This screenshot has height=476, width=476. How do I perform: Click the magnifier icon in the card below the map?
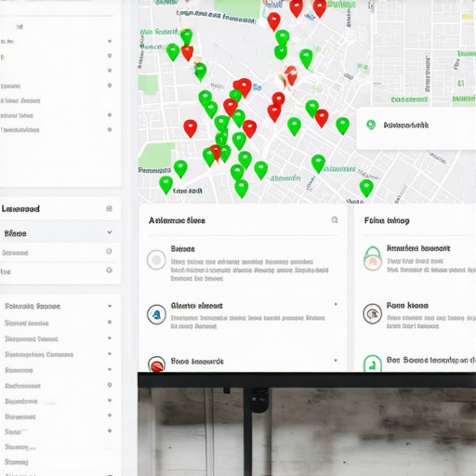335,219
